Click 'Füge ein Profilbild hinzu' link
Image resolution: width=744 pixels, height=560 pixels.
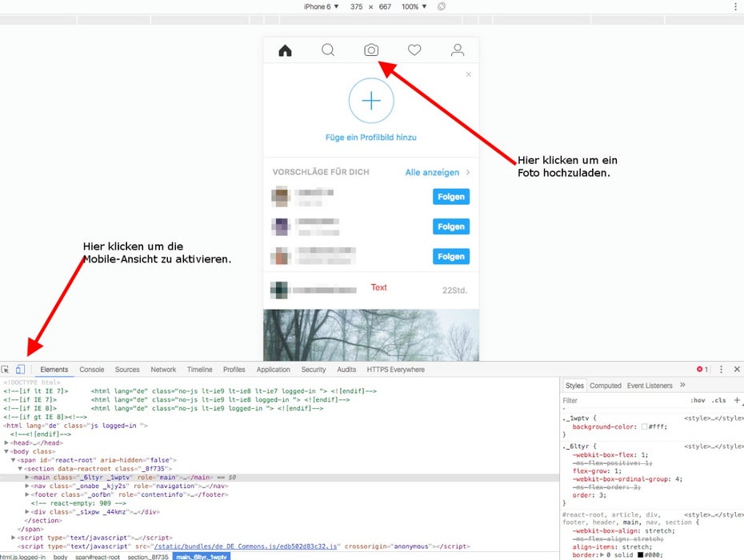coord(371,138)
